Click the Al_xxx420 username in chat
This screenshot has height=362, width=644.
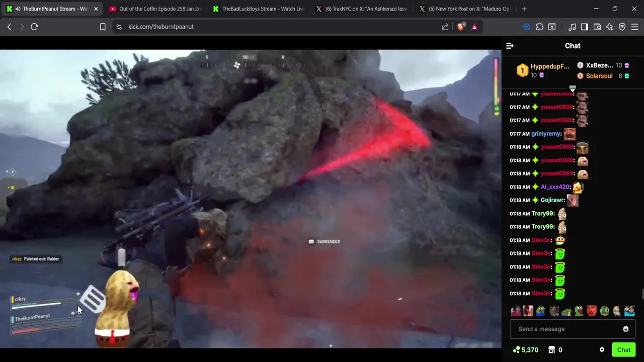pyautogui.click(x=555, y=187)
